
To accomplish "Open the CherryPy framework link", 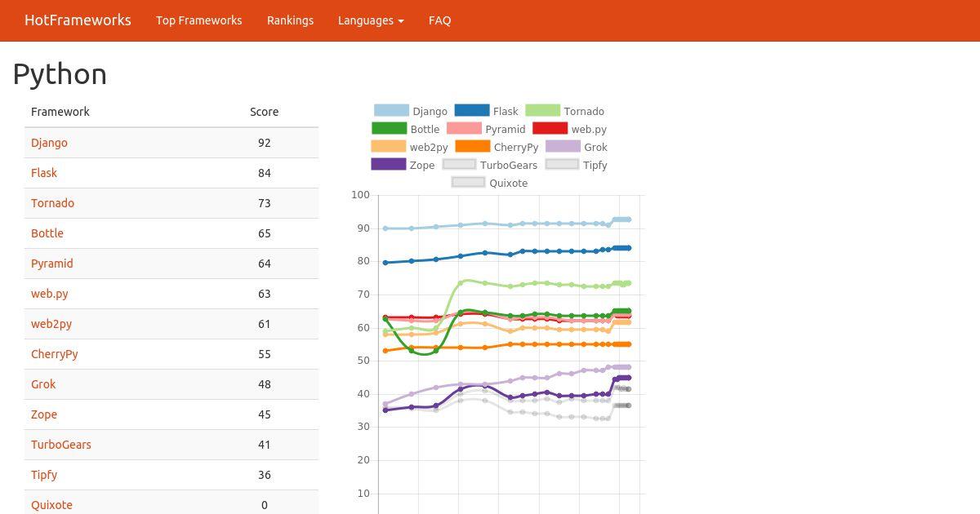I will [55, 354].
